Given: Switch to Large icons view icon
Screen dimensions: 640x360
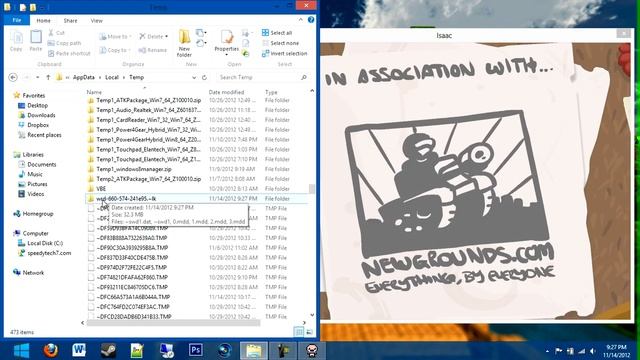Looking at the screenshot, I should 310,332.
